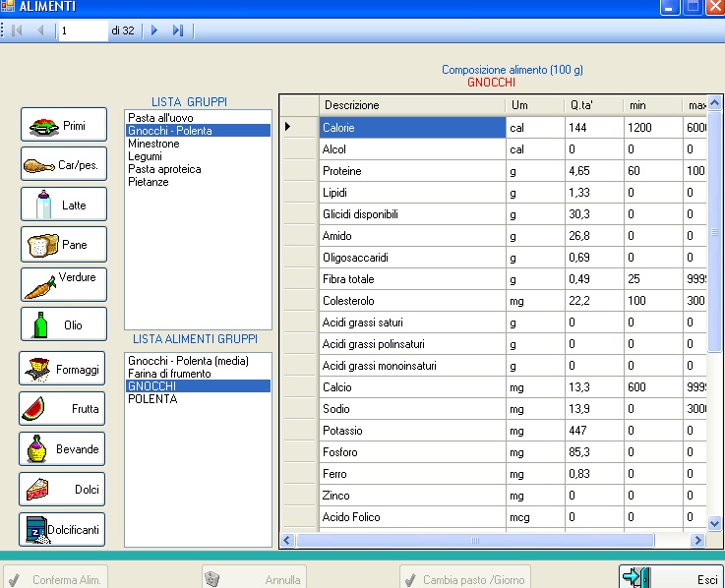The width and height of the screenshot is (725, 588).
Task: Select the Ferro description cell
Action: [412, 474]
